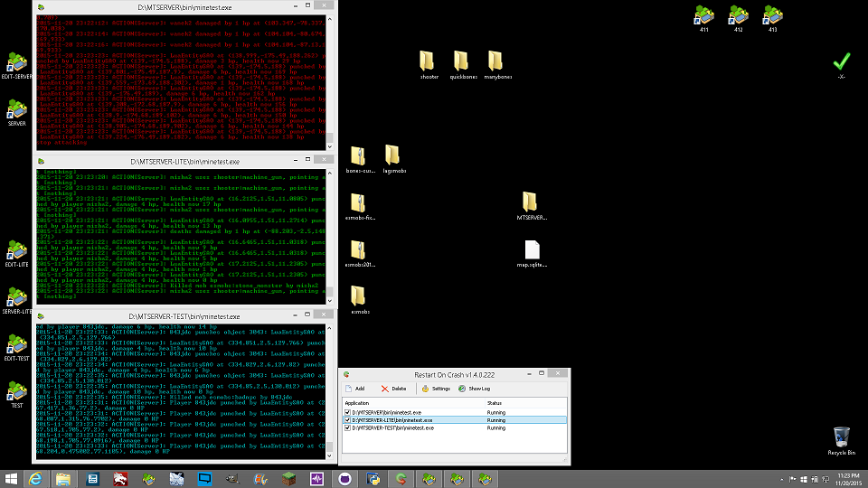Select the green checkmark desktop icon
868x488 pixels.
pos(842,61)
